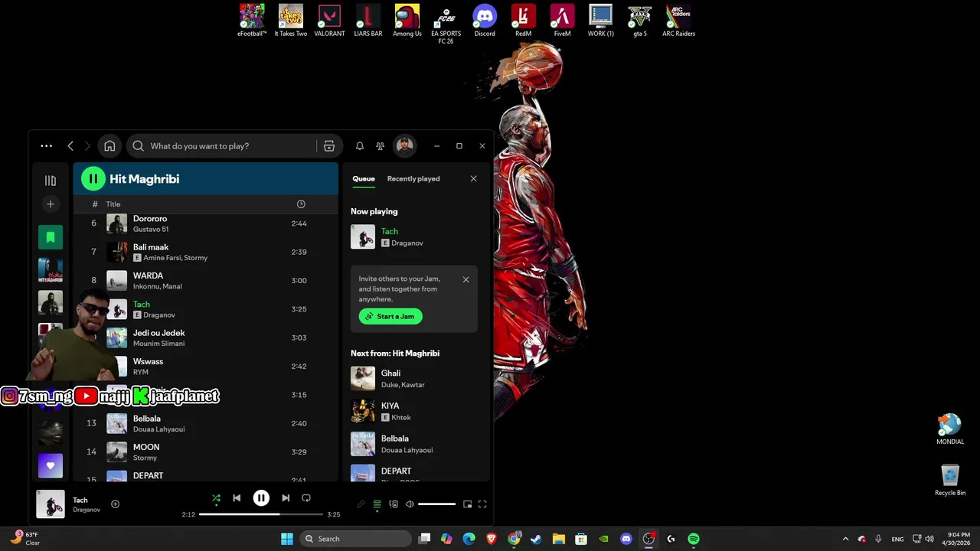Open Among Us desktop shortcut
Screen dimensions: 980x551
click(x=407, y=21)
